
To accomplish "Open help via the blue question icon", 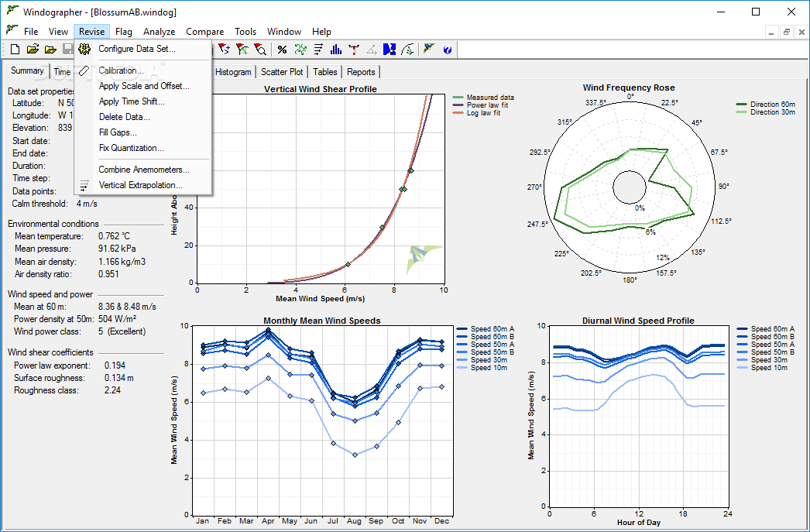I will pyautogui.click(x=448, y=50).
